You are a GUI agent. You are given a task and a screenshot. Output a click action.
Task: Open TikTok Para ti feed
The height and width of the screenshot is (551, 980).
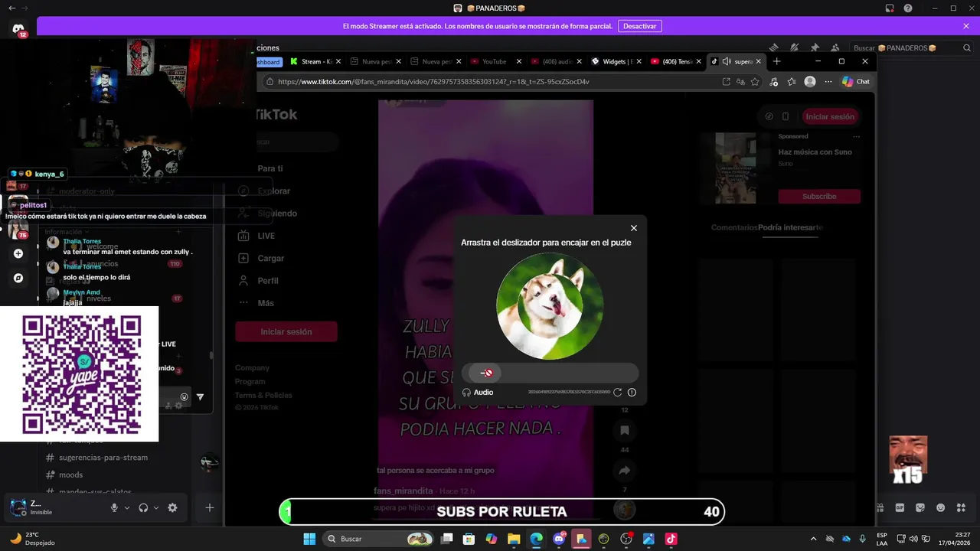[269, 168]
